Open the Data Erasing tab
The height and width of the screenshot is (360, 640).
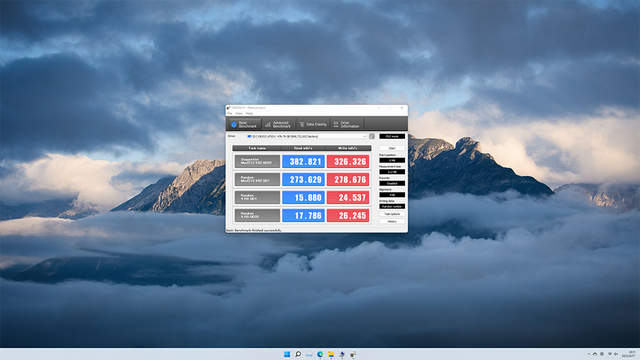coord(313,124)
